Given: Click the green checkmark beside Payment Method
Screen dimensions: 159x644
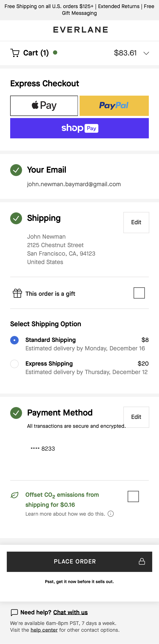Looking at the screenshot, I should tap(16, 413).
